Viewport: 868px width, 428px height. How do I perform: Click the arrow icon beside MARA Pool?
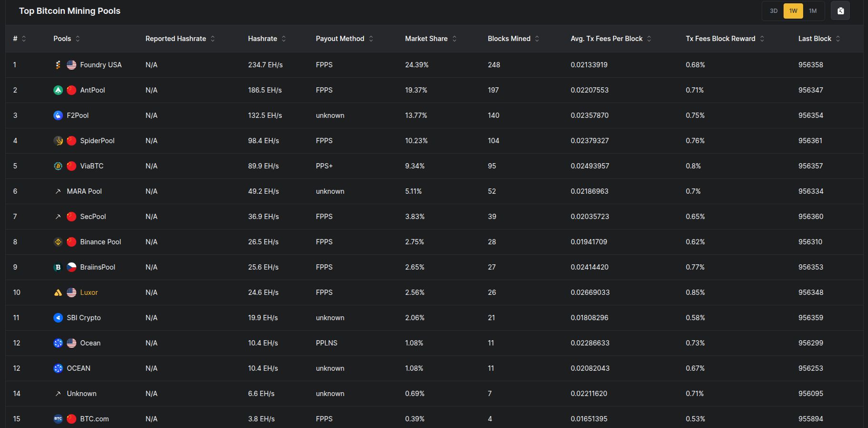[x=58, y=191]
